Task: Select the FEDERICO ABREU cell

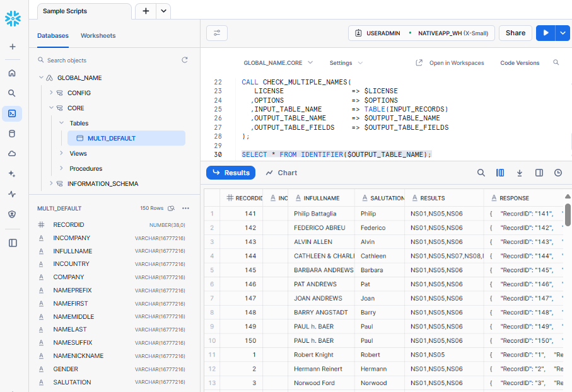Action: coord(322,228)
